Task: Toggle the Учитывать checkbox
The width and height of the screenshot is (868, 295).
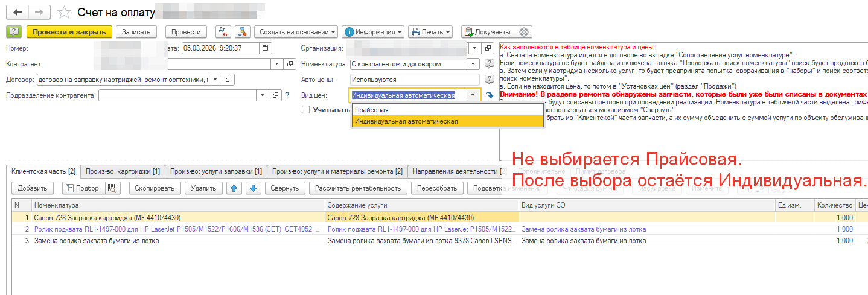Action: coord(305,110)
